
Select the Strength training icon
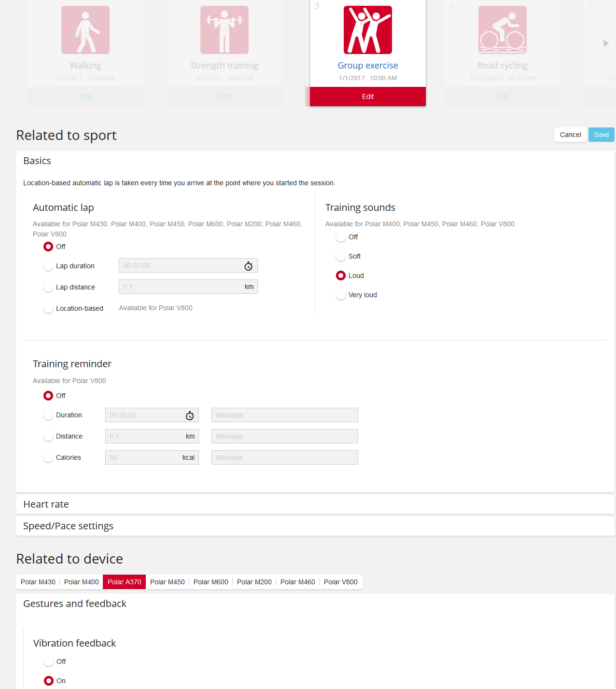pyautogui.click(x=224, y=30)
